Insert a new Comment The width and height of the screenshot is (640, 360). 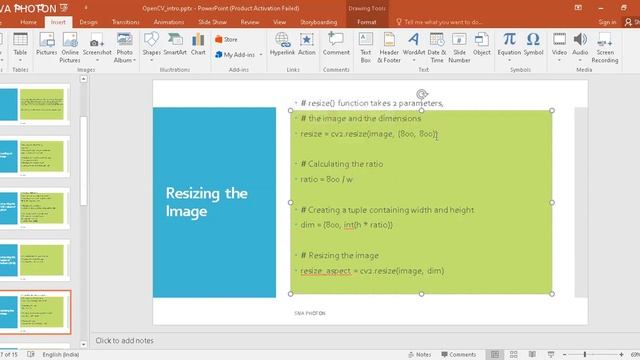pos(336,44)
